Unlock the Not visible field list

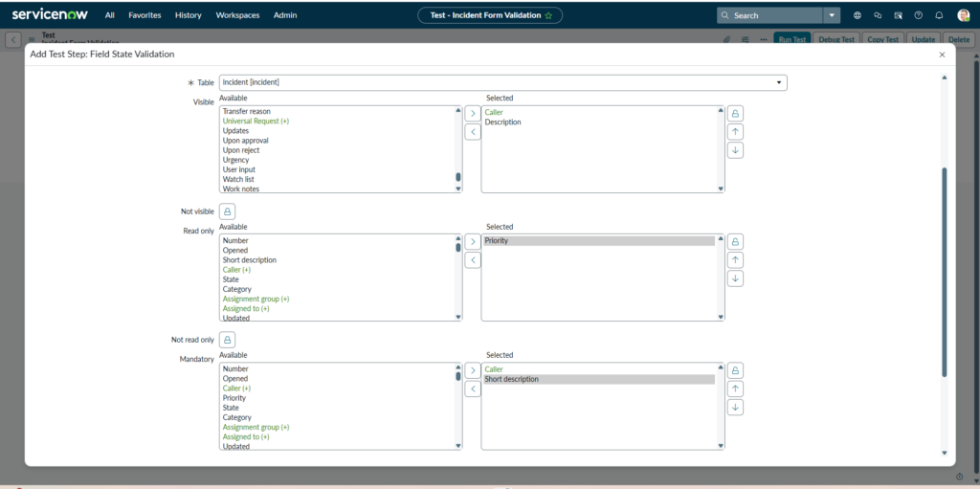pos(227,211)
